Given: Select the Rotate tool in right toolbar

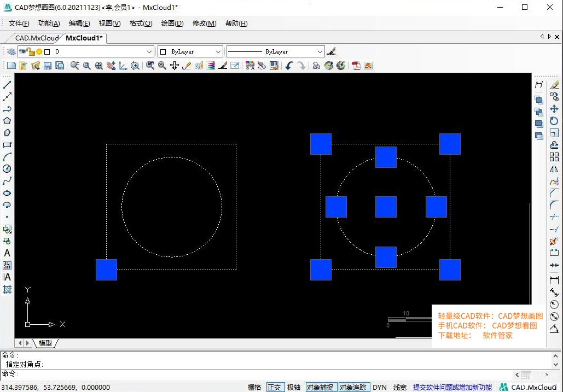Looking at the screenshot, I should [x=554, y=121].
